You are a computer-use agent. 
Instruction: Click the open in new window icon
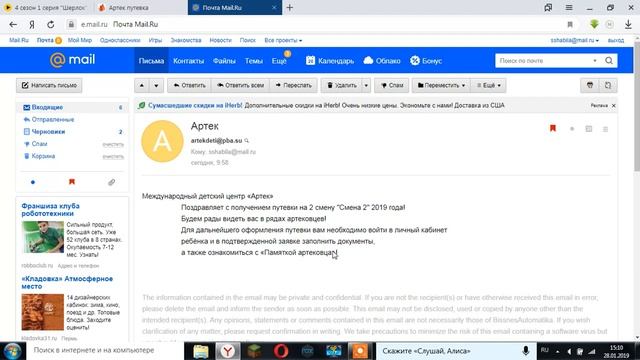(608, 85)
